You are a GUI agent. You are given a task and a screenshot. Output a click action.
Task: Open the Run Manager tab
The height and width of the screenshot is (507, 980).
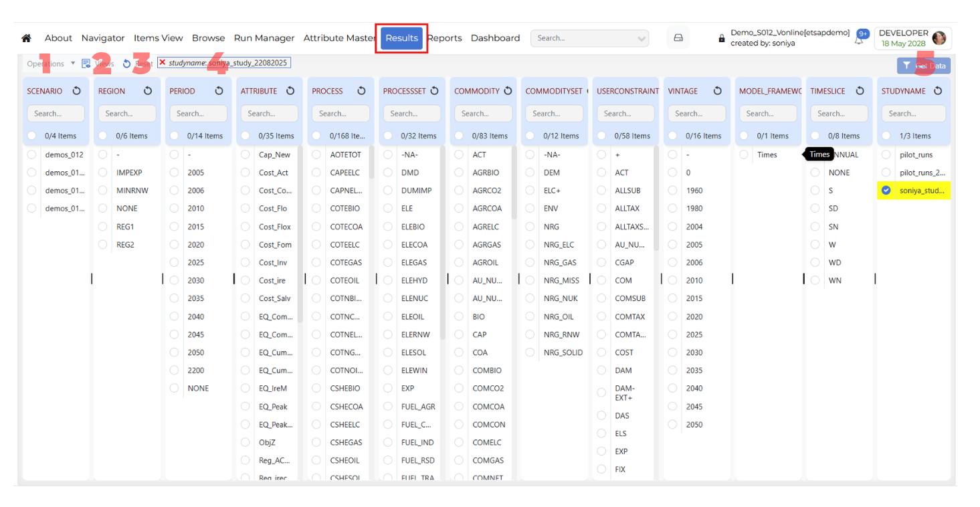click(x=264, y=38)
